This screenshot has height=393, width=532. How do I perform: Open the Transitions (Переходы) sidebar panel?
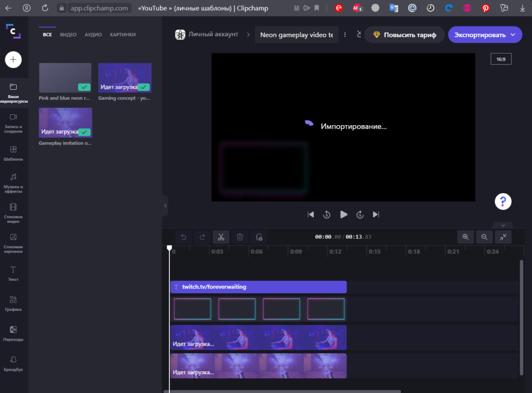click(14, 333)
